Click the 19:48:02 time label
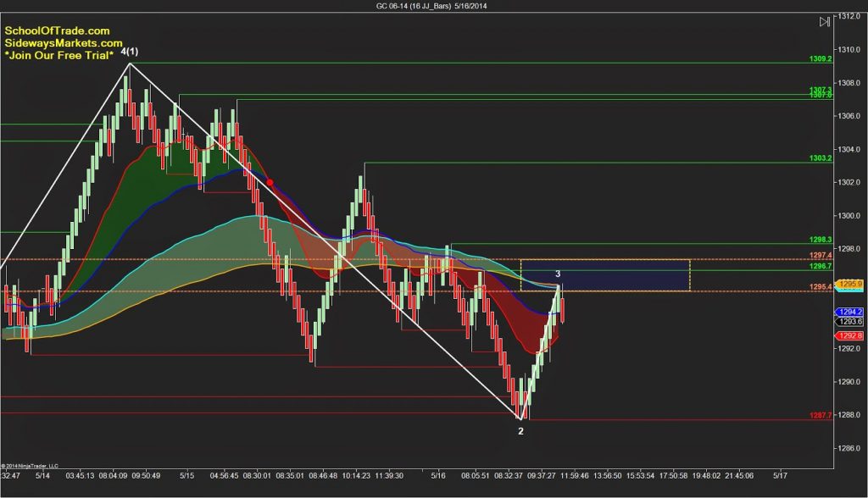This screenshot has height=498, width=868. (706, 475)
